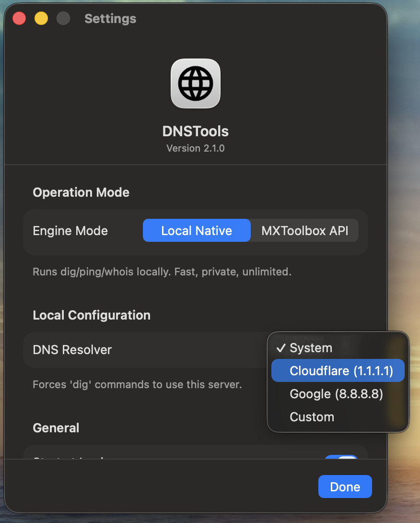
Task: Minimize Settings with the yellow button
Action: coord(41,18)
